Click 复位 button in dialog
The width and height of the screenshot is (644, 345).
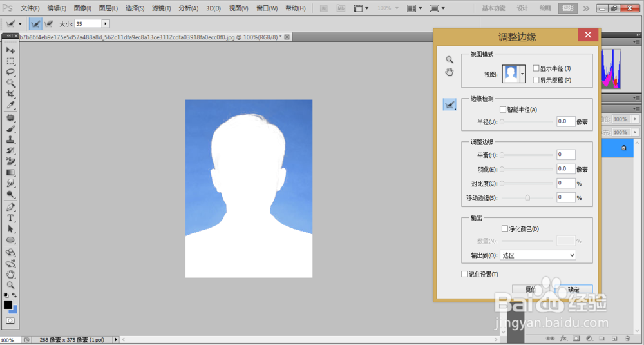point(531,290)
